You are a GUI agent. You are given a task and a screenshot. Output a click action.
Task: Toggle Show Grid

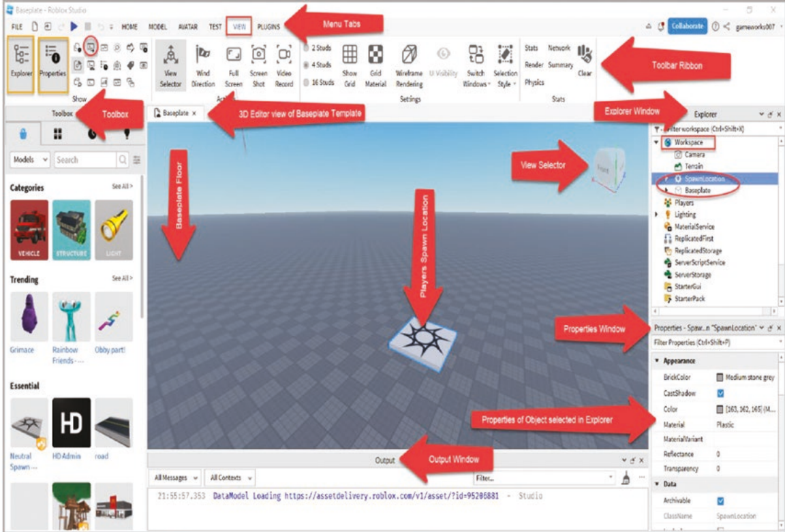point(350,66)
